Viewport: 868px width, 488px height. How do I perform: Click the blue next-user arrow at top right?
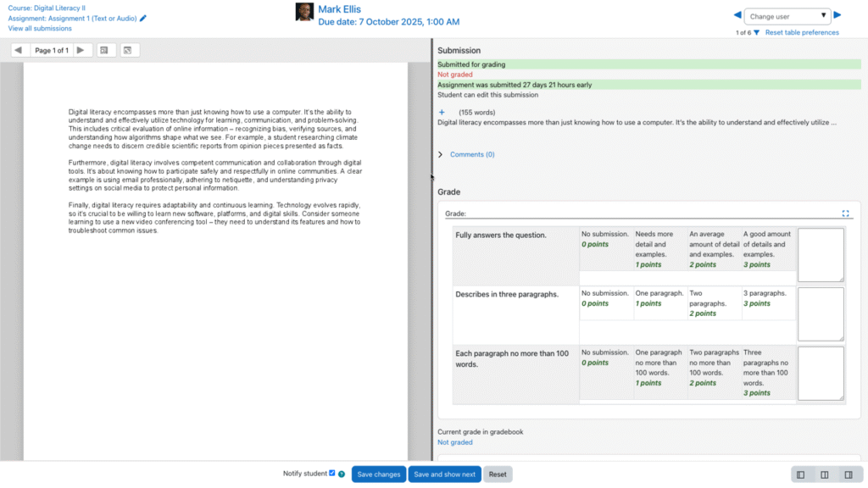(x=839, y=14)
